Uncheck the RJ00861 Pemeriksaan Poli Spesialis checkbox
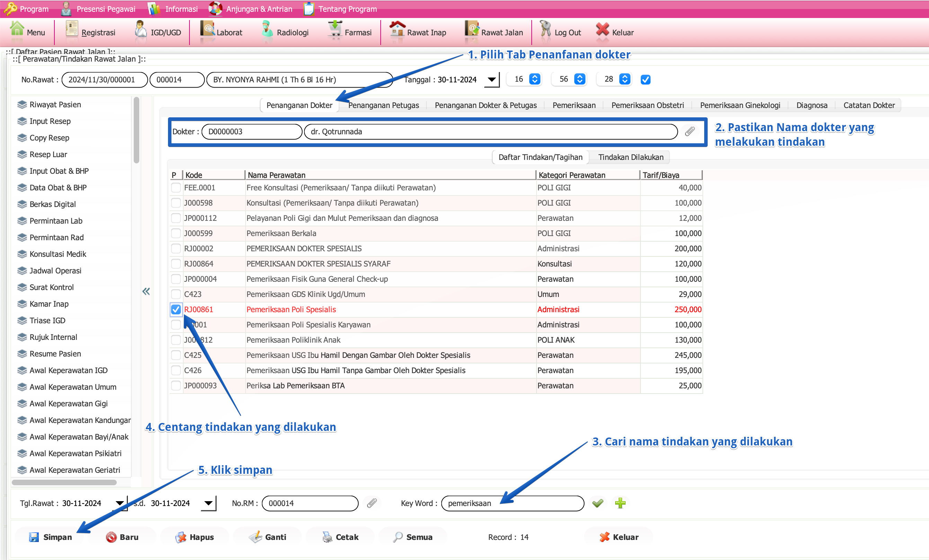Viewport: 929px width, 560px height. click(176, 309)
